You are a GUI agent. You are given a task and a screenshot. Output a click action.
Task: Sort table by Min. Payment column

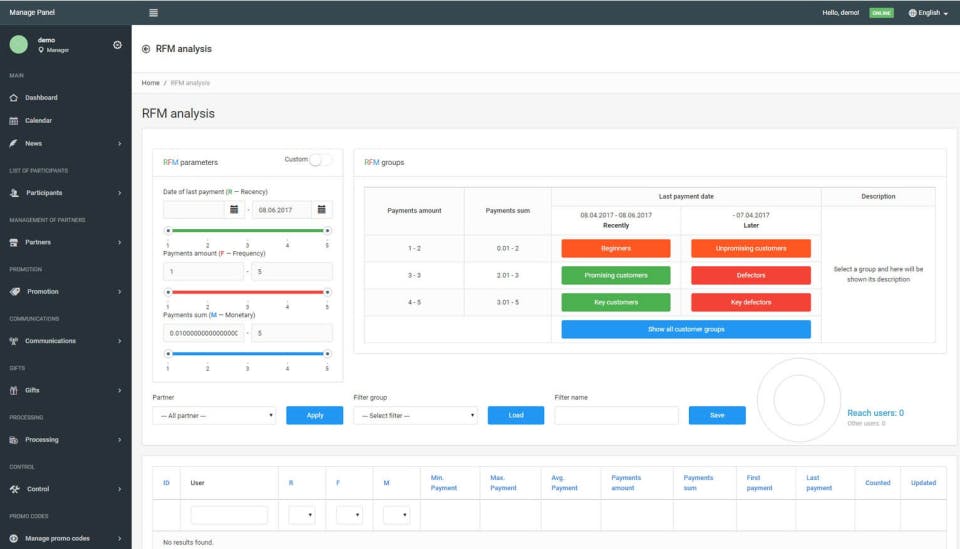point(444,483)
